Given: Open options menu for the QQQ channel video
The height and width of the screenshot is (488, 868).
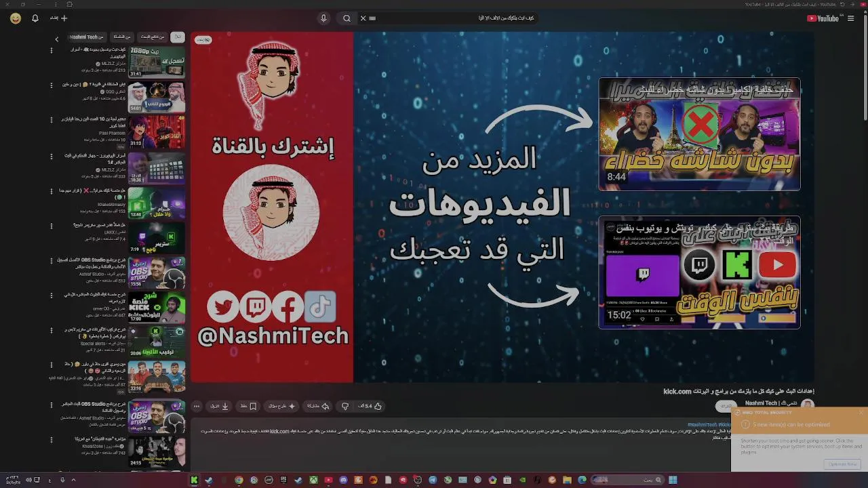Looking at the screenshot, I should (51, 85).
